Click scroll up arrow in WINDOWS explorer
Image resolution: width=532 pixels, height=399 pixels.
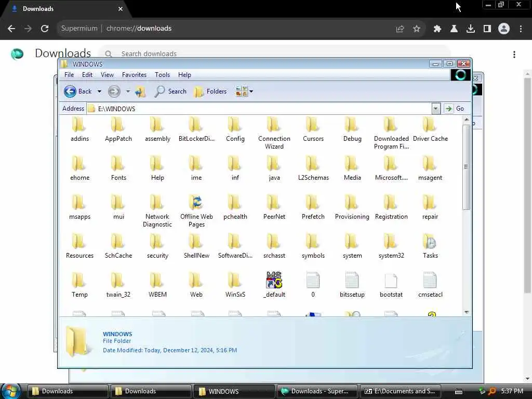click(467, 119)
